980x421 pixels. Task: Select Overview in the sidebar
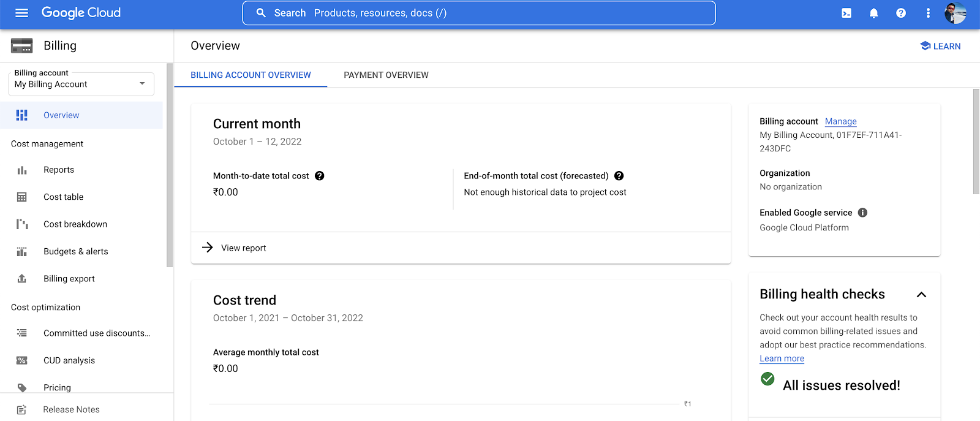click(x=81, y=115)
